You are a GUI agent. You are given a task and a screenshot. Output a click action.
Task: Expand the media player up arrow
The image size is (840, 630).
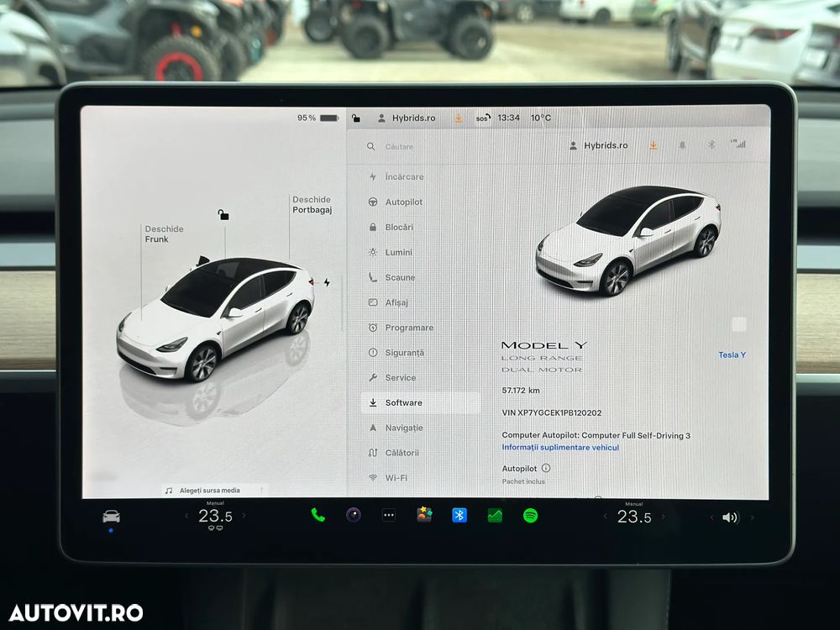click(262, 491)
